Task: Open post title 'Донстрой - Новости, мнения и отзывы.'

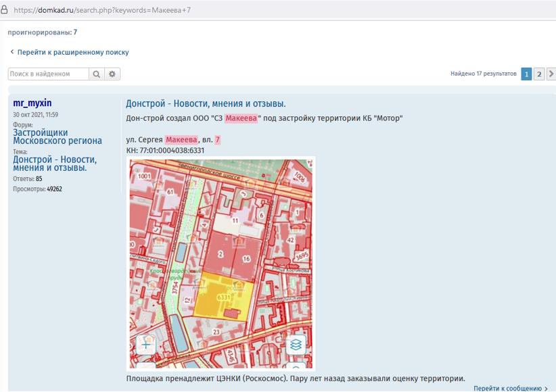Action: click(x=206, y=103)
